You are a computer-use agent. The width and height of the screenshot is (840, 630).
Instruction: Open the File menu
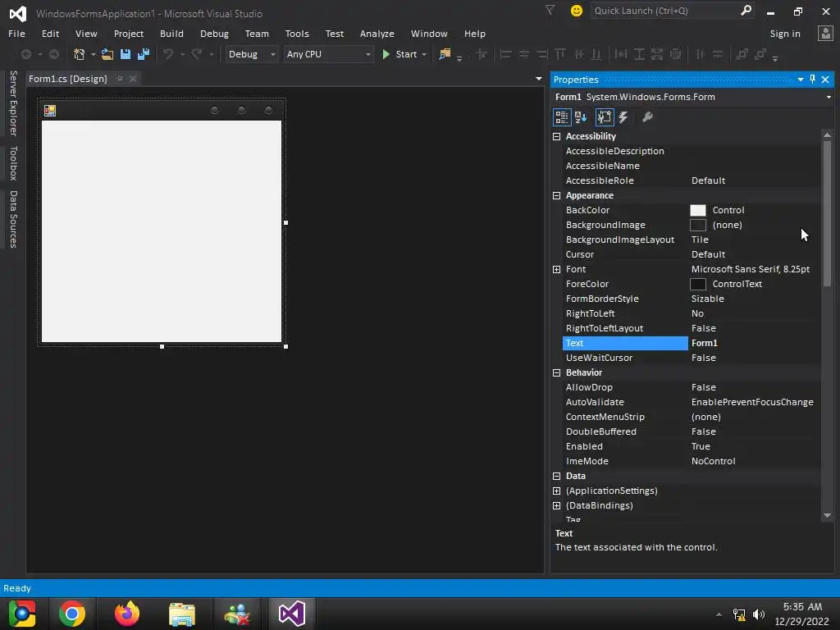[x=16, y=33]
